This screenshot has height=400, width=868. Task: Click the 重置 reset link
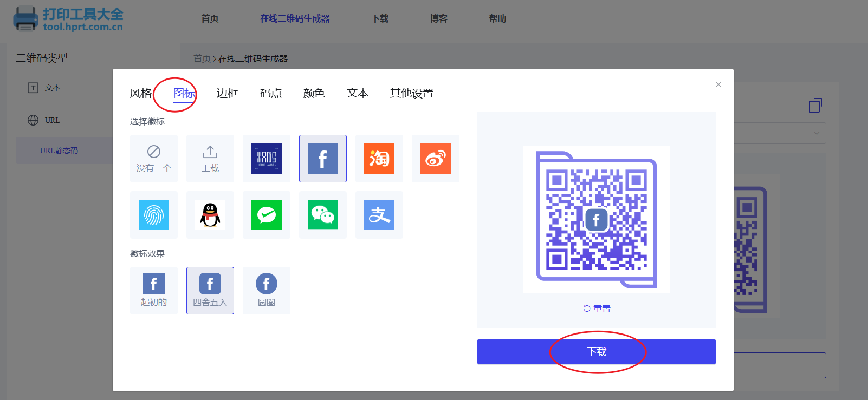597,309
